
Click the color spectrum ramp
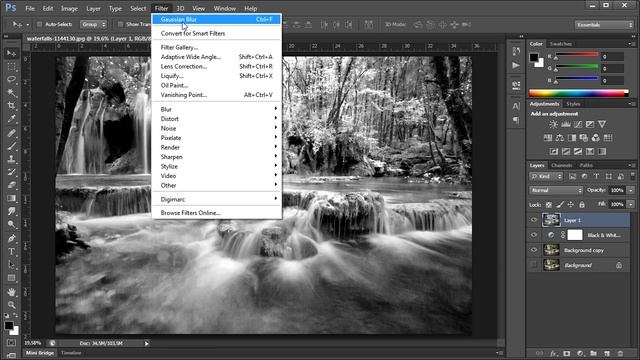tap(578, 93)
